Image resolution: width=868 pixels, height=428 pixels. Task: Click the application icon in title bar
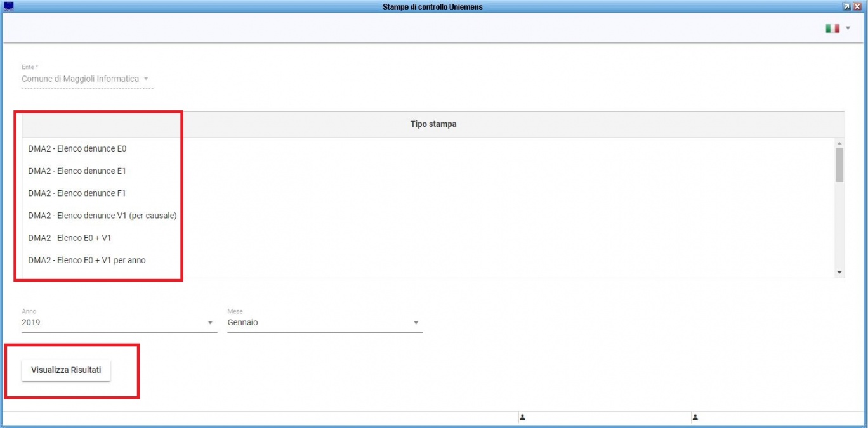(8, 6)
